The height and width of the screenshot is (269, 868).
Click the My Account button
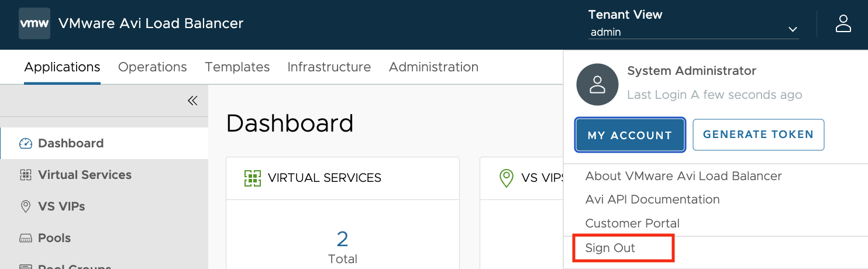coord(630,135)
